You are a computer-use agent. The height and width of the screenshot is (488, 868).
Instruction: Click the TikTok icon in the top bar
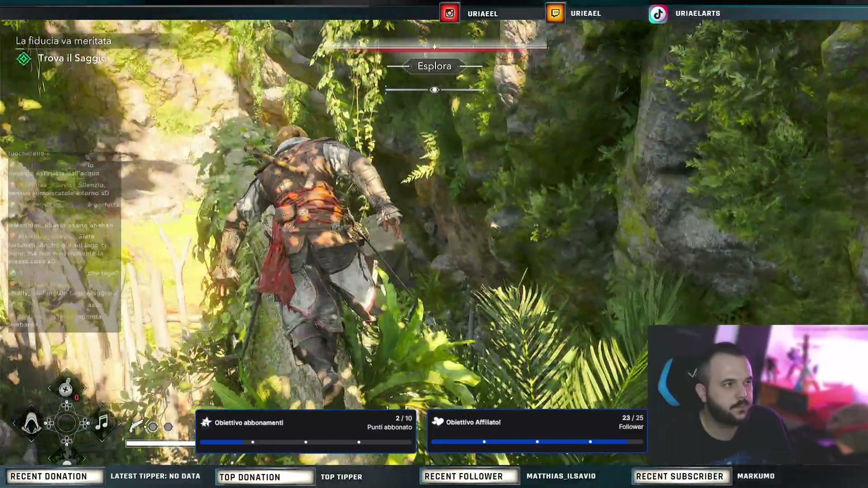(x=658, y=14)
